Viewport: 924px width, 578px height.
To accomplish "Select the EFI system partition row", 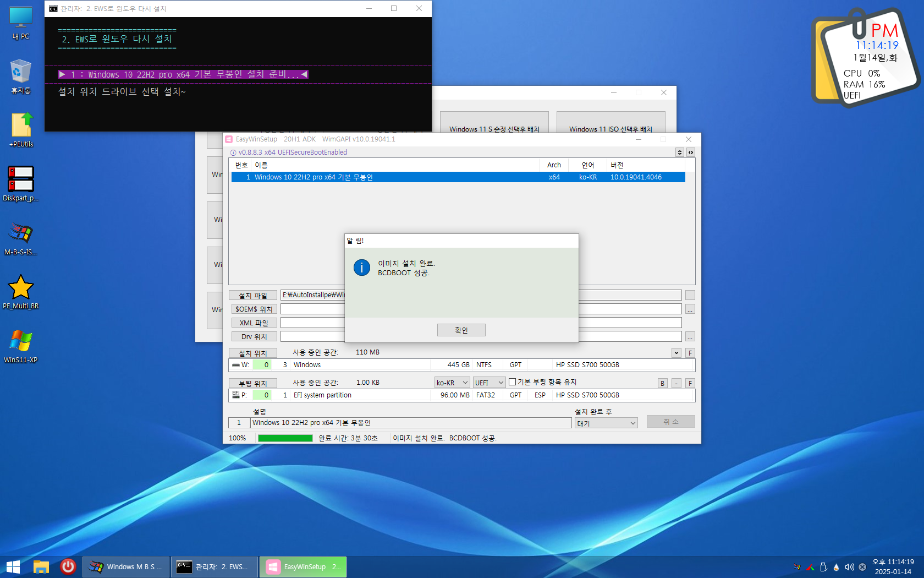I will [461, 395].
